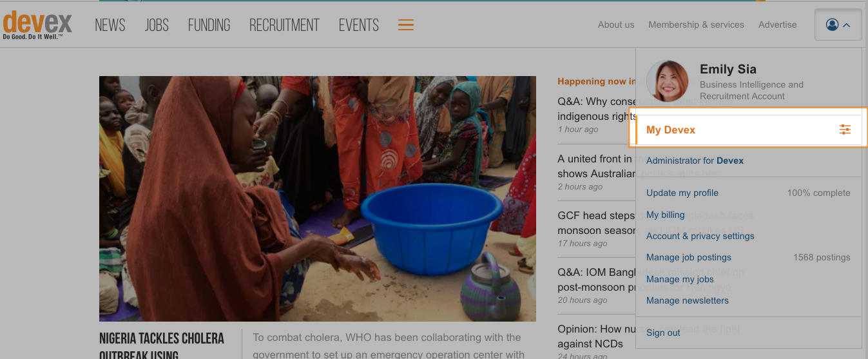Select My Devex in the account menu
This screenshot has width=868, height=359.
pos(671,130)
